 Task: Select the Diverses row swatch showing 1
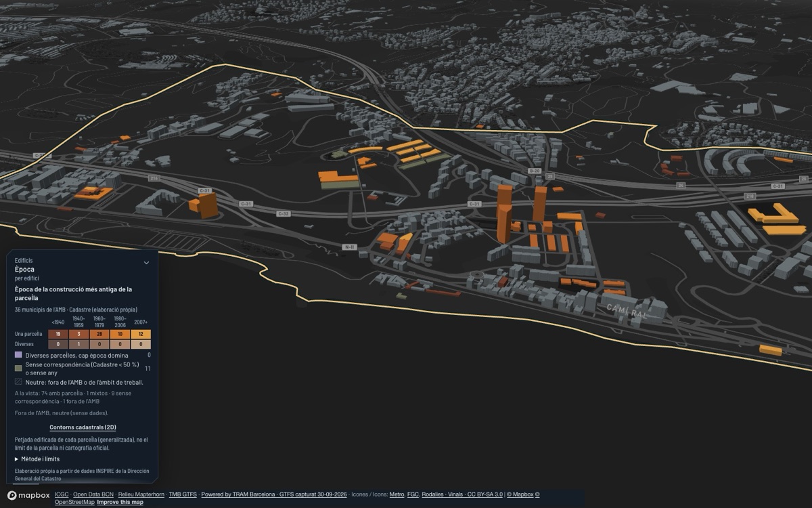(78, 344)
